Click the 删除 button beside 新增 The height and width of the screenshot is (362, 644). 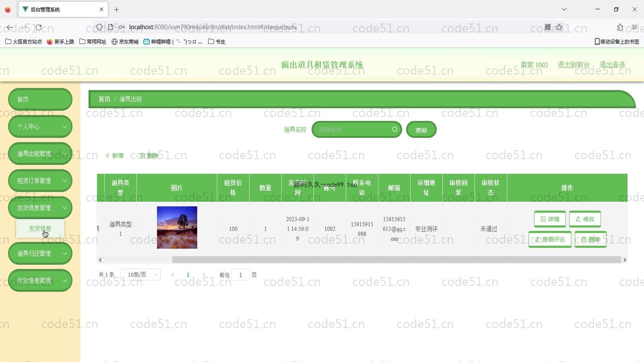(149, 156)
